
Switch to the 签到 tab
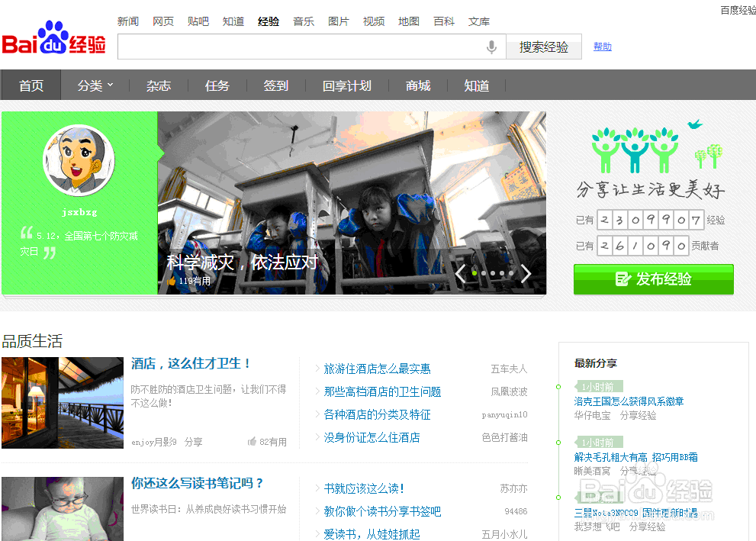click(x=275, y=85)
